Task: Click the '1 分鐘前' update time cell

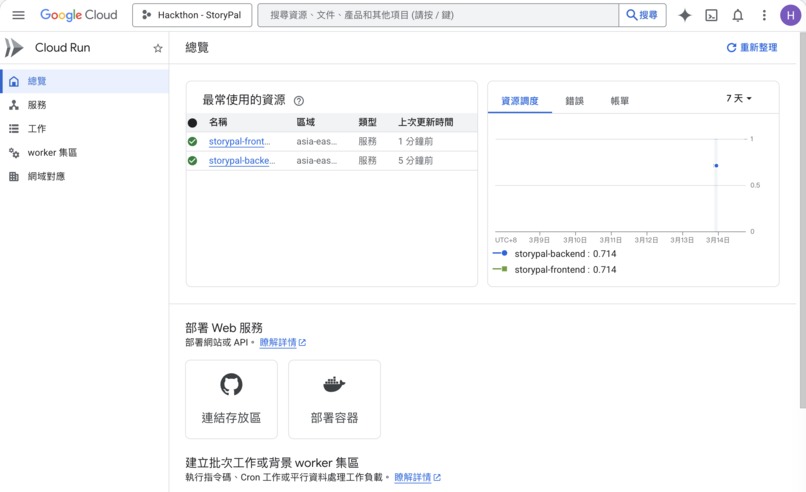Action: [x=415, y=141]
